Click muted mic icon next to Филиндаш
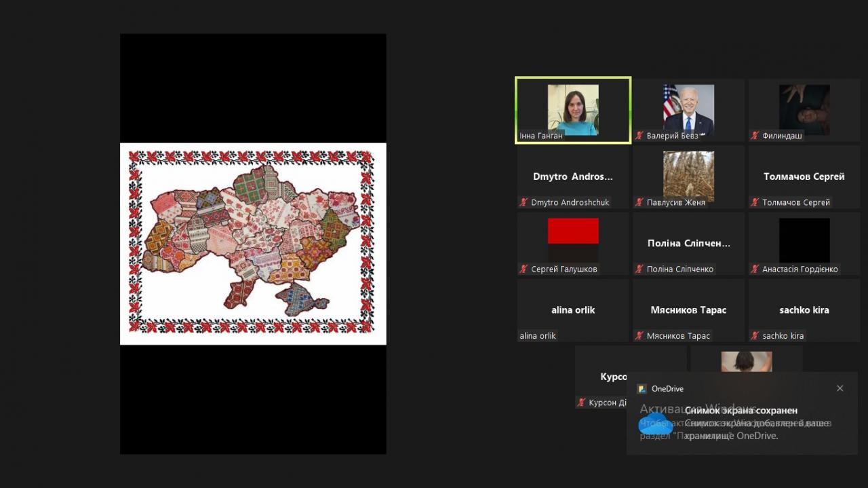The height and width of the screenshot is (488, 868). pos(754,136)
